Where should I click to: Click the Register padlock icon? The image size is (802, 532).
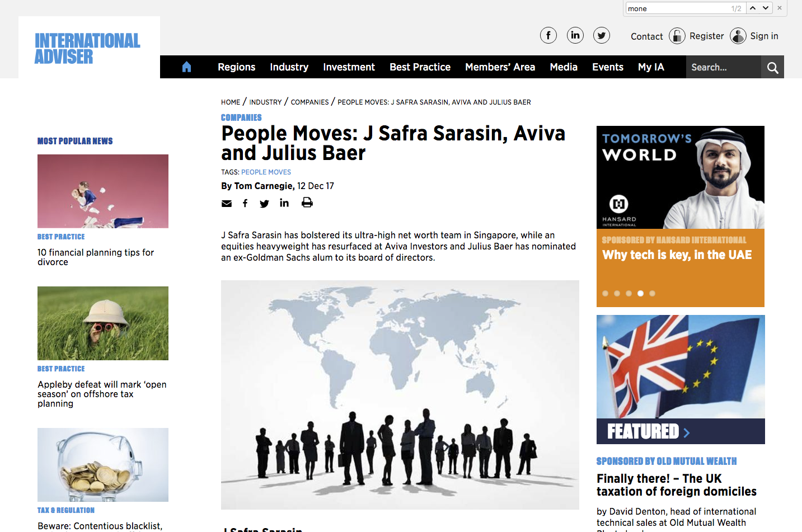[x=677, y=36]
